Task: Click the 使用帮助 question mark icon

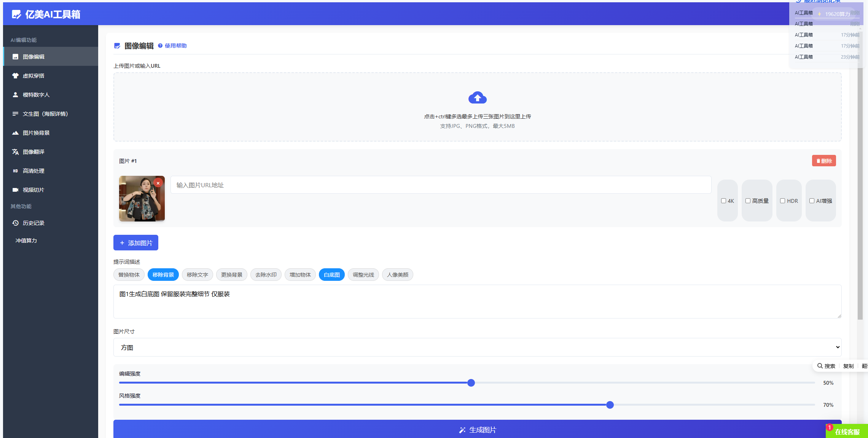Action: point(160,46)
